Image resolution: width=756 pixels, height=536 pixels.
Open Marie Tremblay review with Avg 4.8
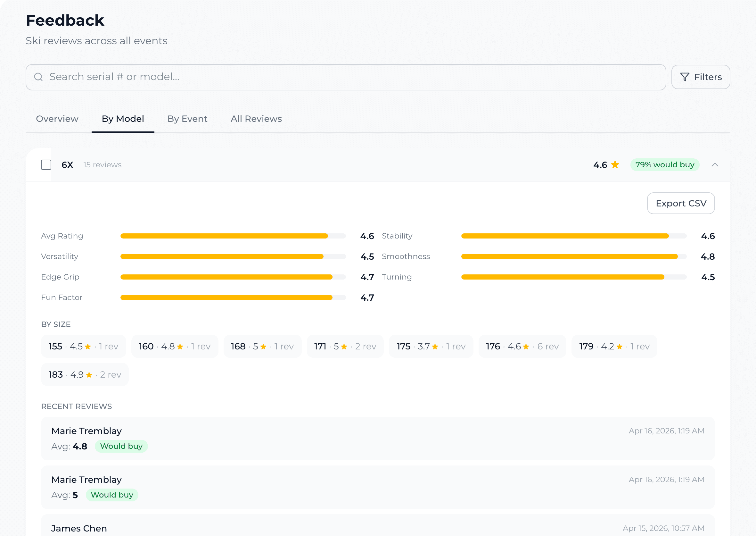[x=378, y=439]
